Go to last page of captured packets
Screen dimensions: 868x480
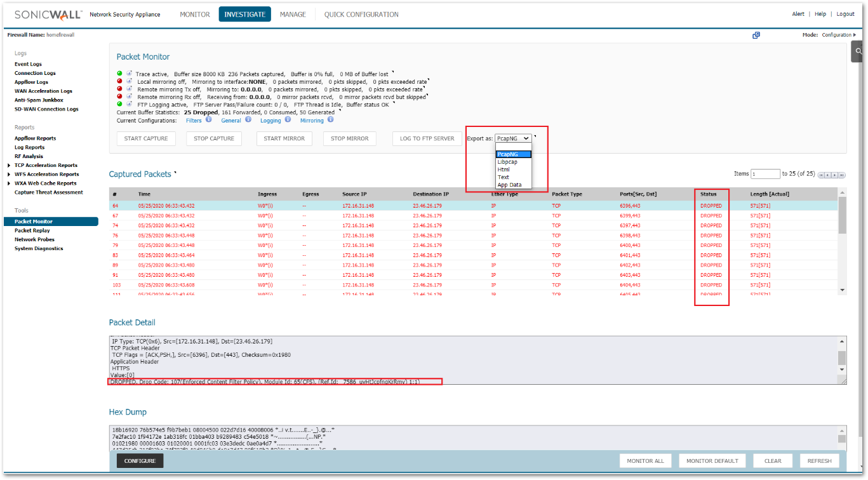pyautogui.click(x=843, y=175)
